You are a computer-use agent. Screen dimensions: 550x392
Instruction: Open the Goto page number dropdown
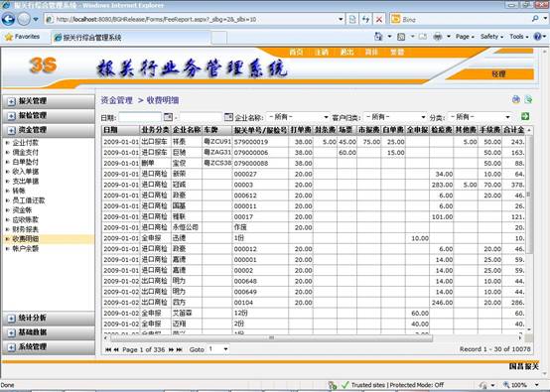point(218,349)
